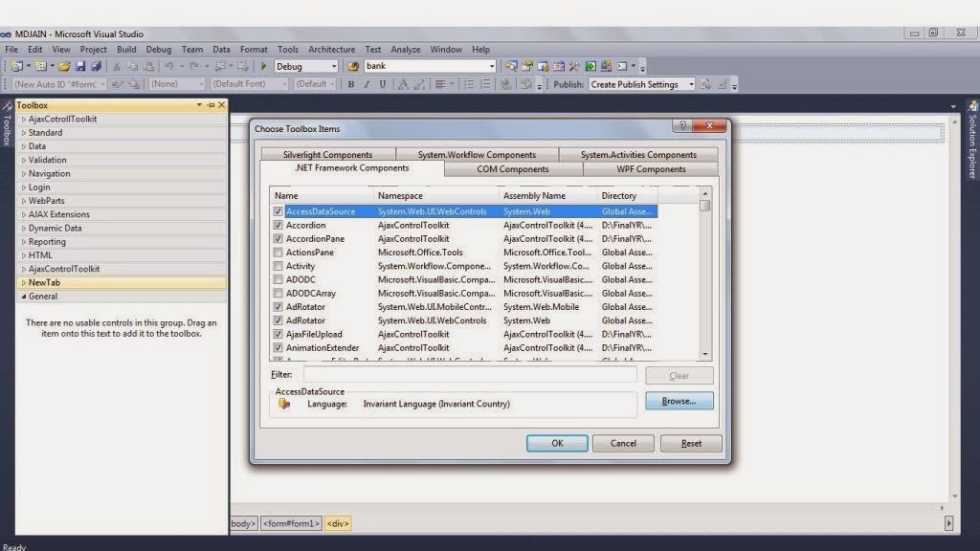Uncheck the AjaxFileUpload checkbox
The width and height of the screenshot is (980, 551).
278,334
